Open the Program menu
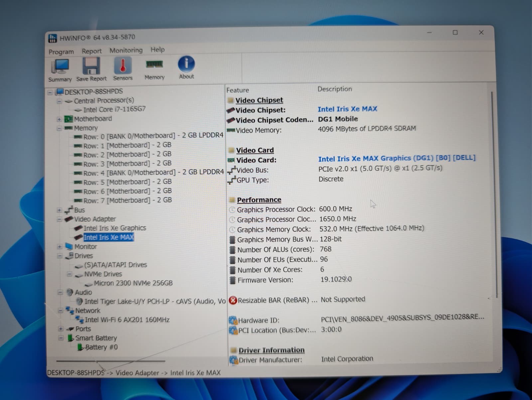 (61, 52)
